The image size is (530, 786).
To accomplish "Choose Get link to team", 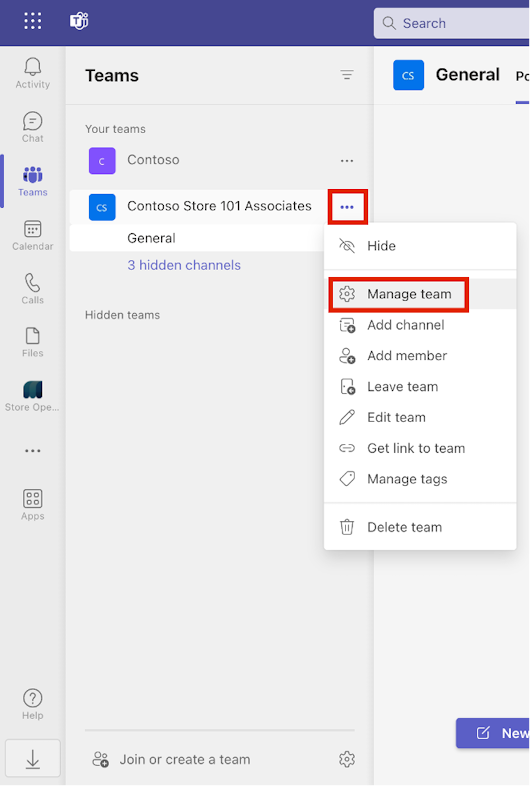I will pyautogui.click(x=420, y=448).
